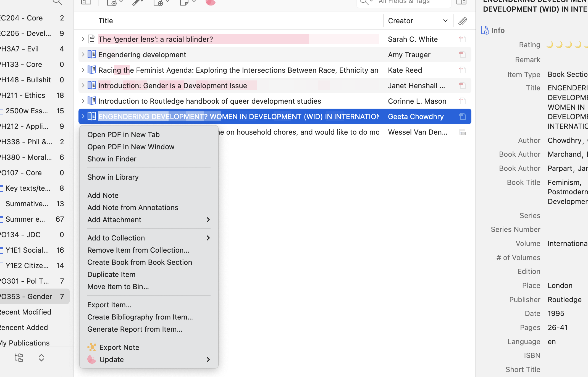This screenshot has width=588, height=377.
Task: Select Create Book from Book Section
Action: pyautogui.click(x=140, y=262)
